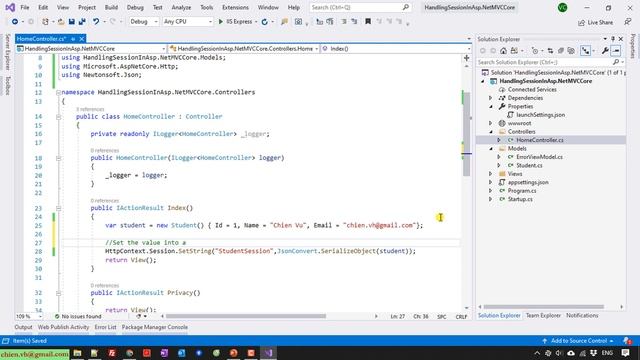Click the feedback icon next to Live Share
The width and height of the screenshot is (640, 360).
click(x=628, y=22)
